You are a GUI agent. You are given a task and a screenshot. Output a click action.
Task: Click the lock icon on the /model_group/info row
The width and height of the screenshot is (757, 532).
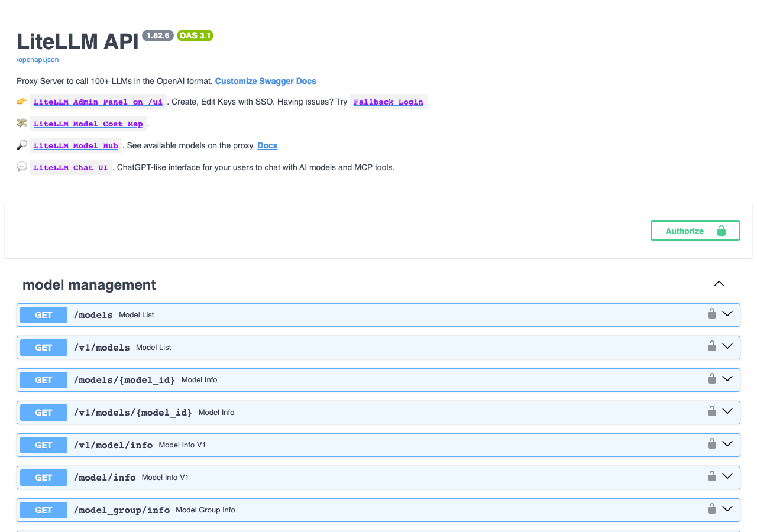(712, 508)
